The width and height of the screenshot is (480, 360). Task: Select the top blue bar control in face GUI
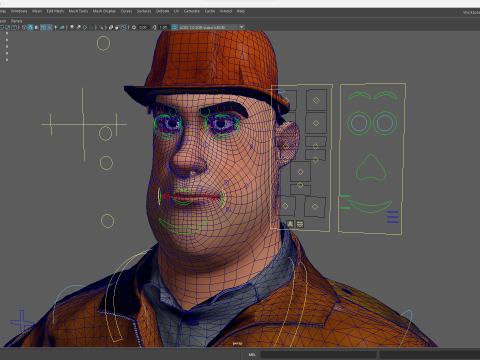click(392, 212)
